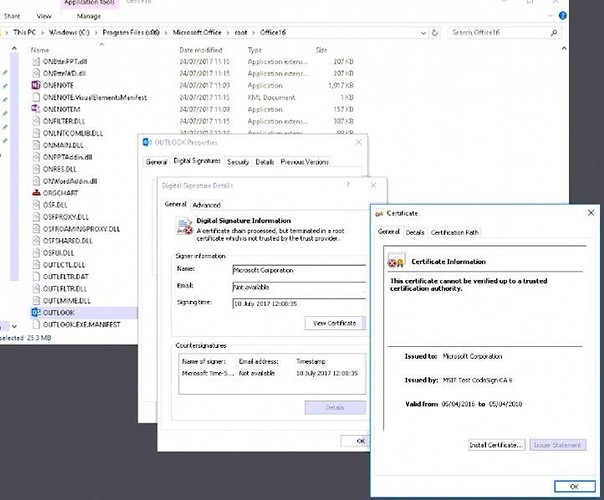Switch to the Certification Path tab

pos(455,232)
